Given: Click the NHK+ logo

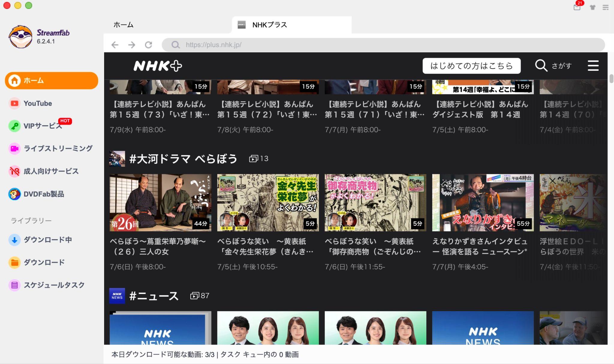Looking at the screenshot, I should pos(158,66).
